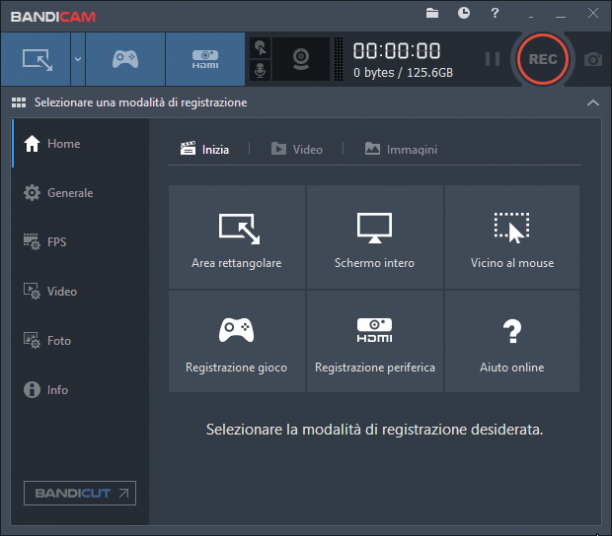Open the Immagini tab
The height and width of the screenshot is (536, 612).
pos(401,150)
